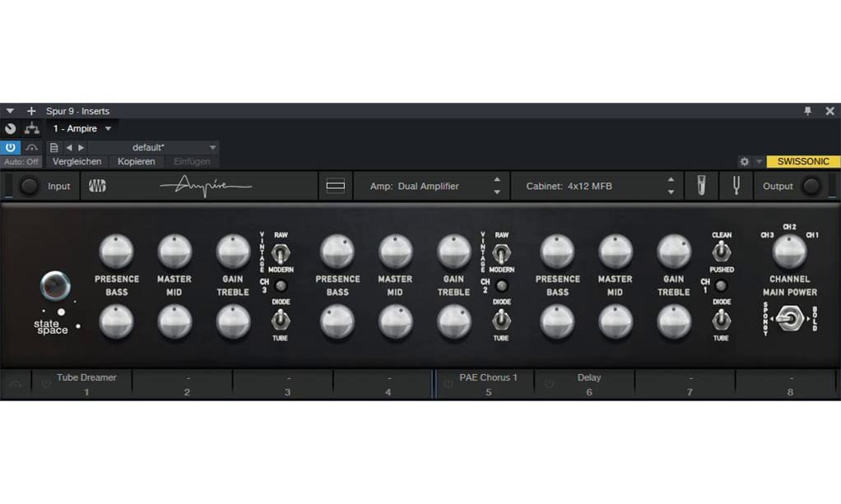
Task: Adjust channel 1 Gain knob
Action: (674, 251)
